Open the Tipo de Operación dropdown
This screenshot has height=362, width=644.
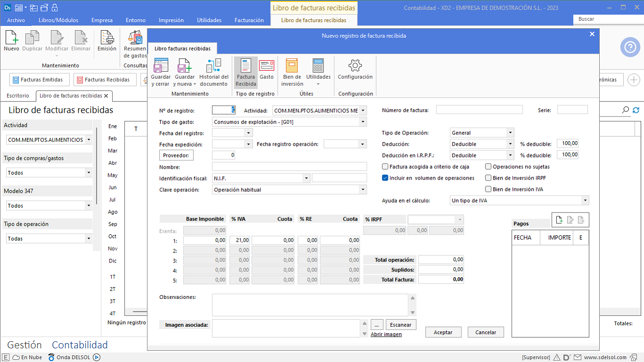coord(510,133)
